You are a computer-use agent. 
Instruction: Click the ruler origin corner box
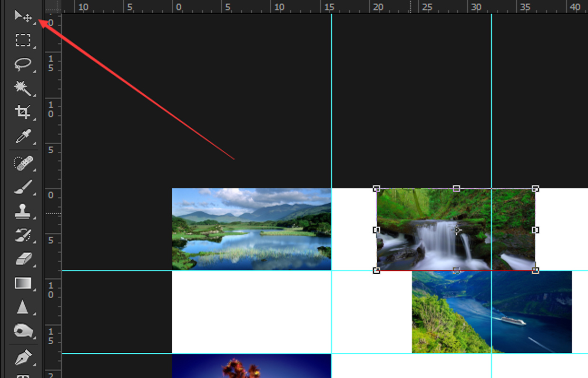pos(53,6)
